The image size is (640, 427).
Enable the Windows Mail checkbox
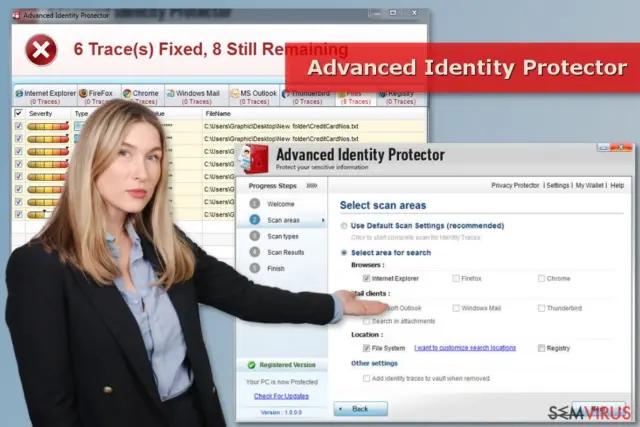[456, 308]
